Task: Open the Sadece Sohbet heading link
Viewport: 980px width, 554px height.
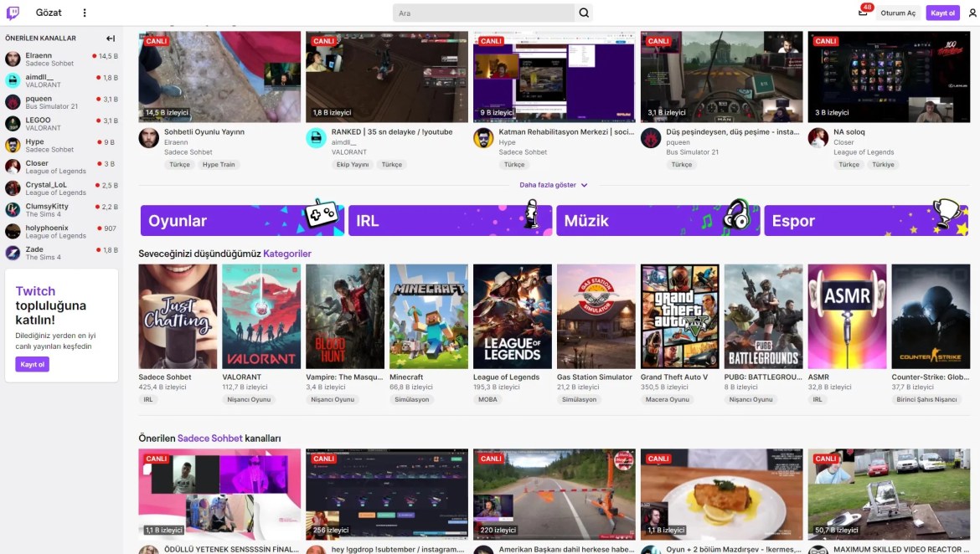Action: [x=210, y=439]
